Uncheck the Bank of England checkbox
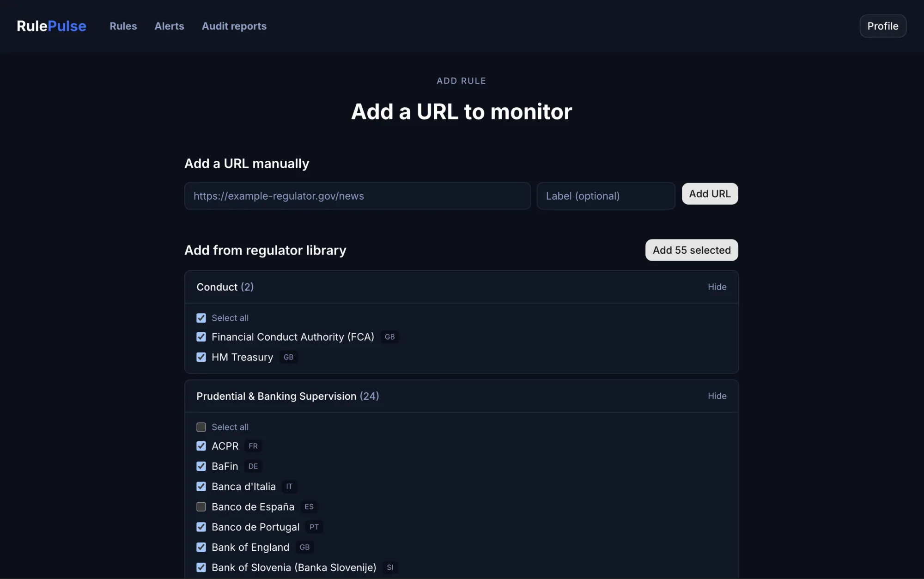Screen dimensions: 924x579 click(x=201, y=547)
